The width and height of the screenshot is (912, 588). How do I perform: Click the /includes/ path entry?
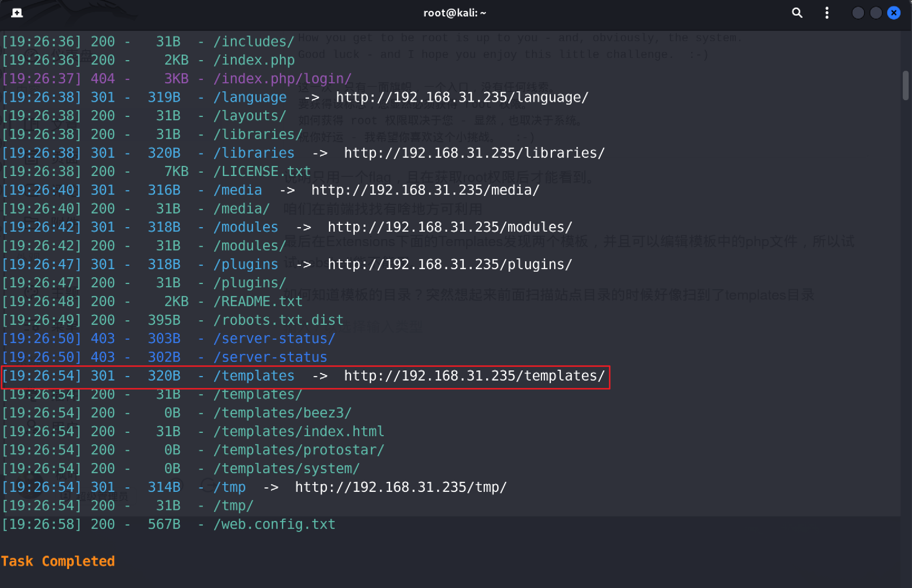[254, 42]
